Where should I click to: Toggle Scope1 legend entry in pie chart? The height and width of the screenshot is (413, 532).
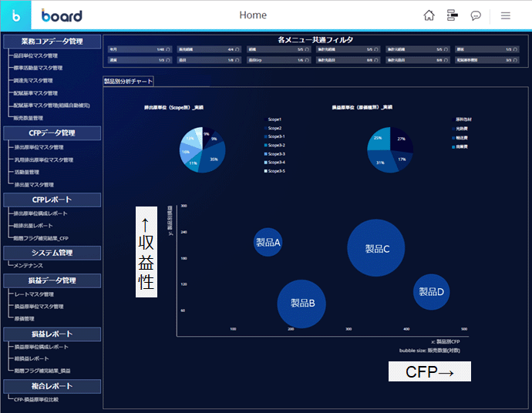tap(275, 120)
